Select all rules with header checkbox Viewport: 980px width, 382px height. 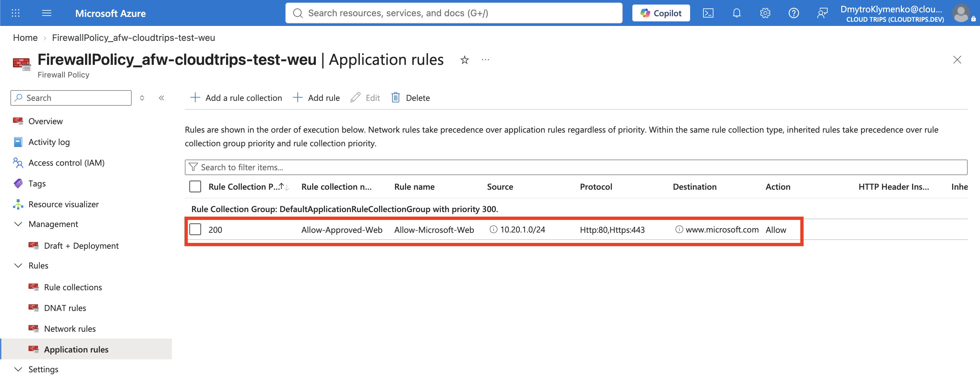point(195,187)
